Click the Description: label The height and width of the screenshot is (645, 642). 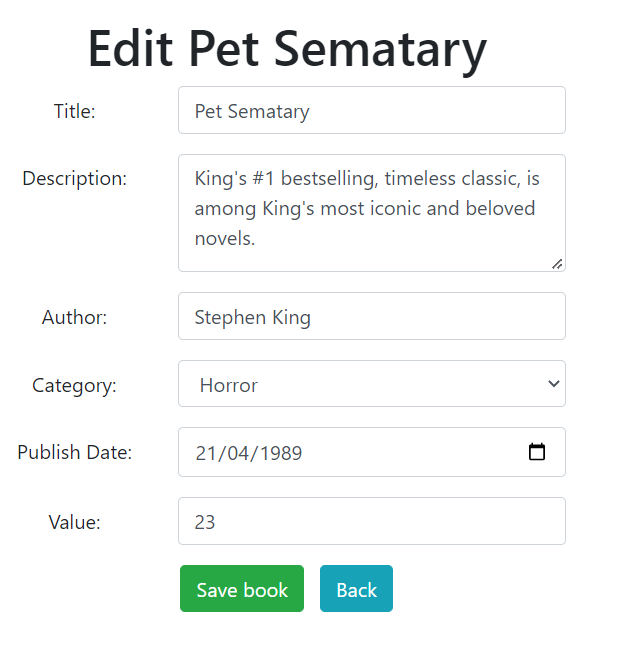(x=75, y=179)
